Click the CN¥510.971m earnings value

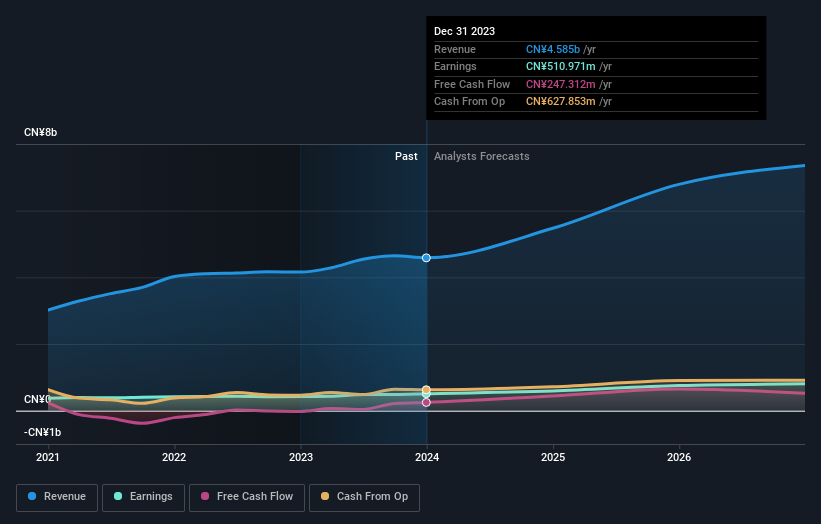pos(561,66)
